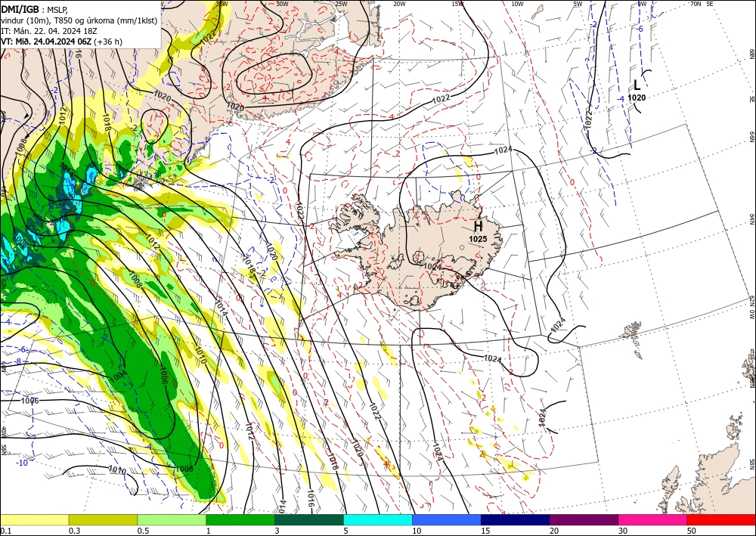Click the purple 20 mm legend swatch
Image resolution: width=756 pixels, height=536 pixels.
(584, 520)
